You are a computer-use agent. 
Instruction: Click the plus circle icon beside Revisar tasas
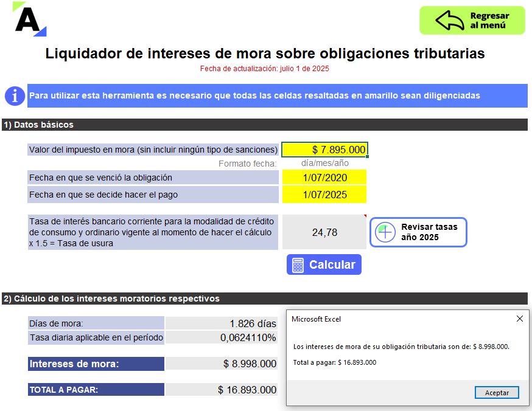click(x=385, y=232)
